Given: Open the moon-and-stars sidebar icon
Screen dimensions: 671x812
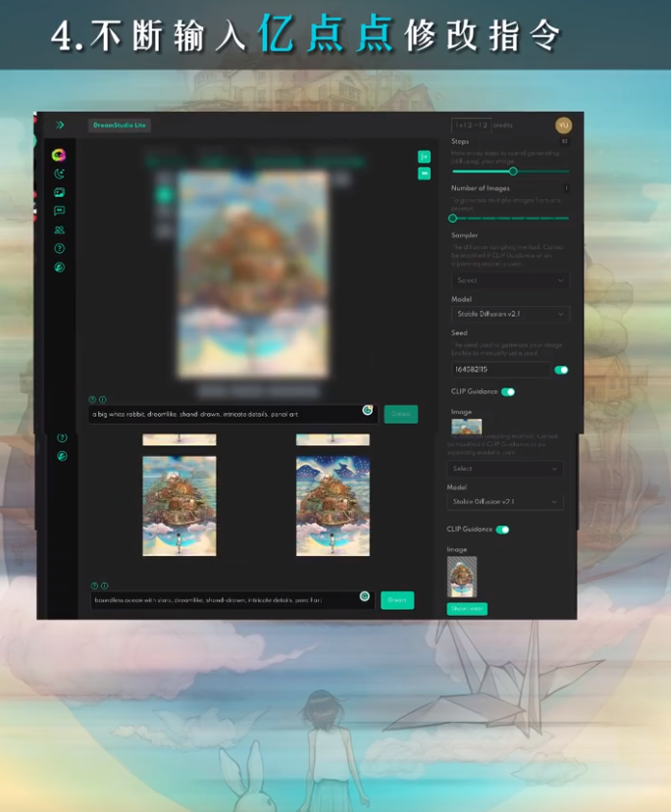Looking at the screenshot, I should coord(59,174).
